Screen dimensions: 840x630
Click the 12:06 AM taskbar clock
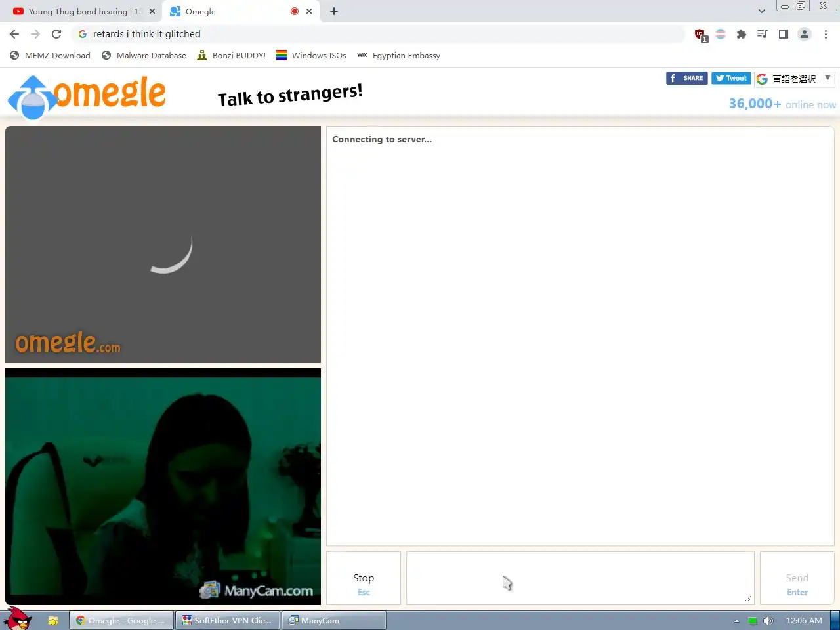click(804, 621)
